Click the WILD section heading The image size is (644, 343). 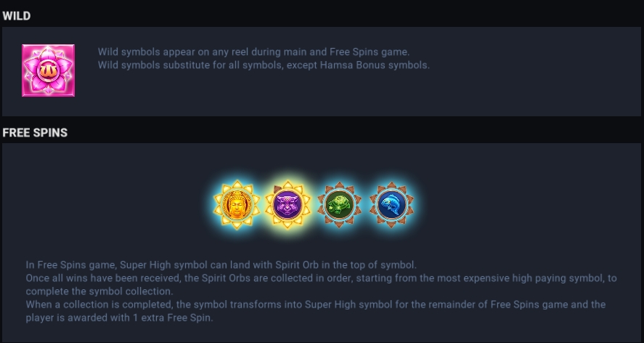17,16
